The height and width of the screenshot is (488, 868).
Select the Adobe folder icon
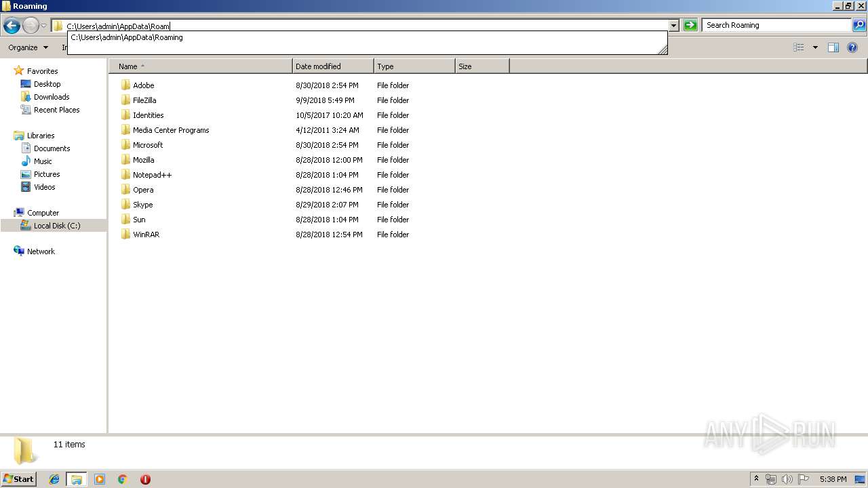click(125, 85)
